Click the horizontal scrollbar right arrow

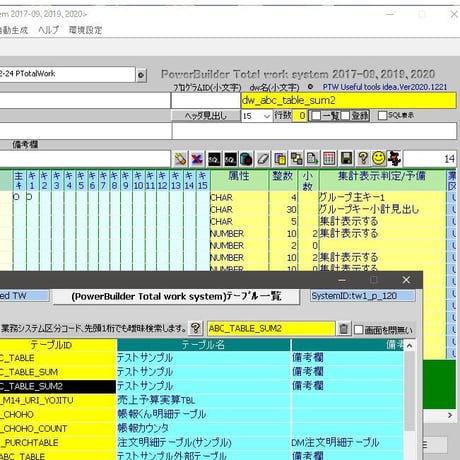(450, 415)
